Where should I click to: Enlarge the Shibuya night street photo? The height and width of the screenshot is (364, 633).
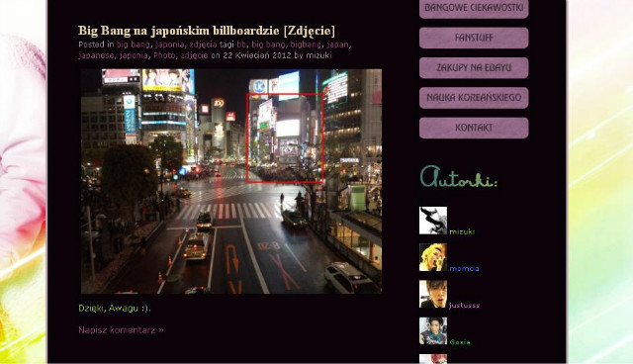click(x=231, y=181)
